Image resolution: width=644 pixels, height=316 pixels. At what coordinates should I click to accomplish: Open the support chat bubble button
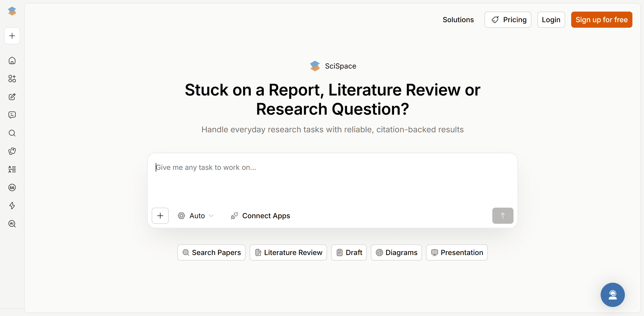(613, 295)
